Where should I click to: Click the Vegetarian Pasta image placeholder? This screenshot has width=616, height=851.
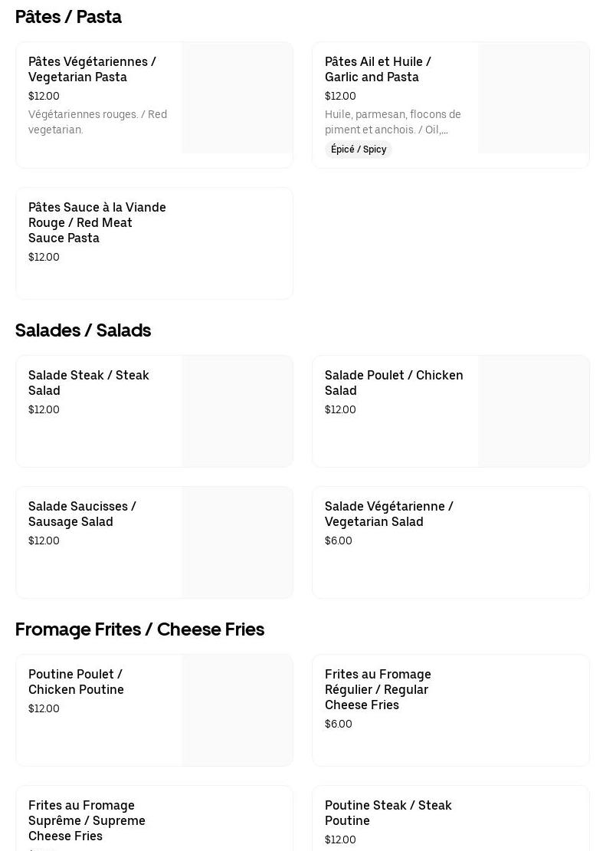pyautogui.click(x=238, y=98)
